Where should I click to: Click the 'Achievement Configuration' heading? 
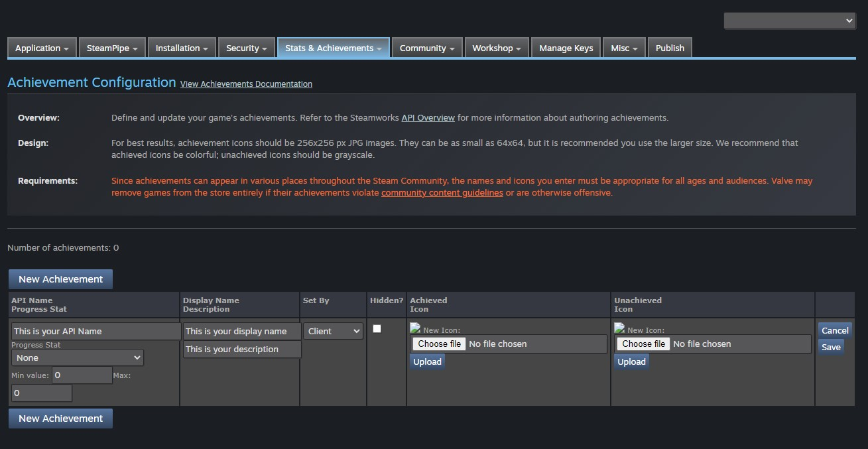point(92,82)
